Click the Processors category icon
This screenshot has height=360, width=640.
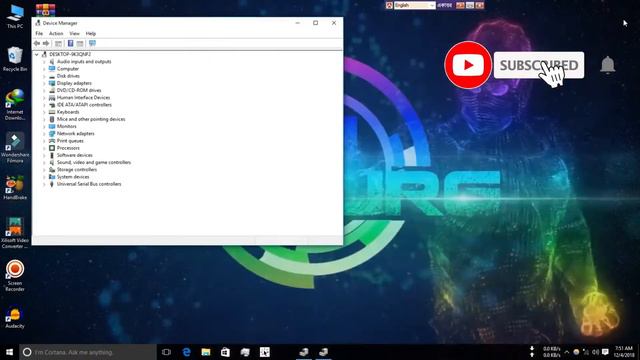[x=52, y=148]
